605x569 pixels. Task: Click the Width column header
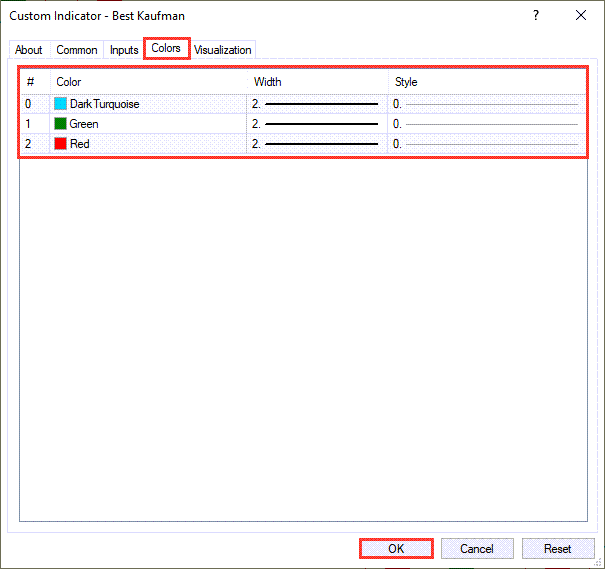pos(318,82)
